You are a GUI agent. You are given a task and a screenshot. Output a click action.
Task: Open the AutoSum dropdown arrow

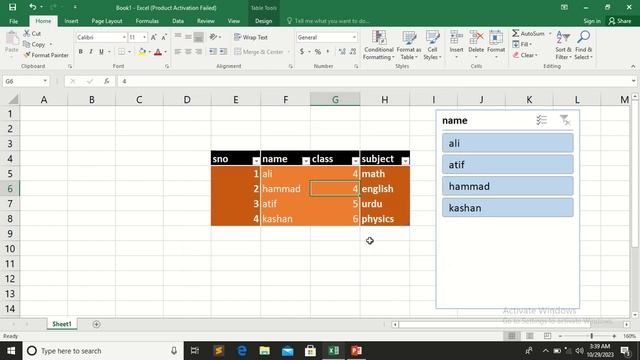[x=550, y=33]
